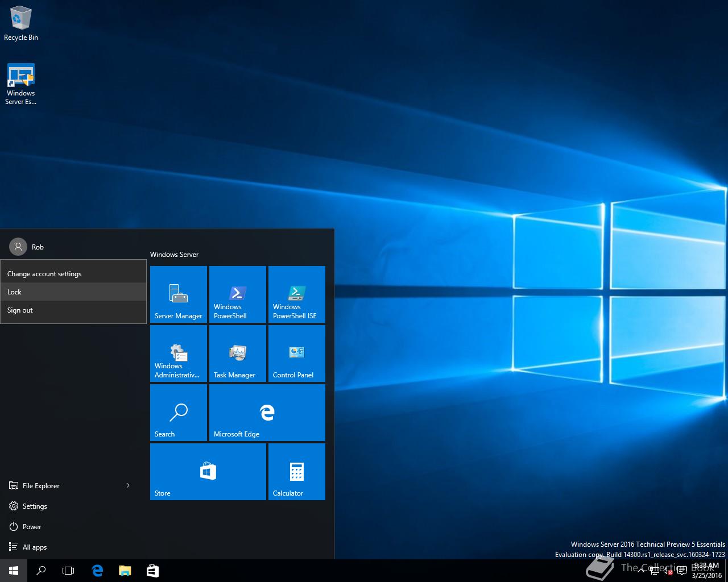Open the Action Center notifications icon

(682, 571)
